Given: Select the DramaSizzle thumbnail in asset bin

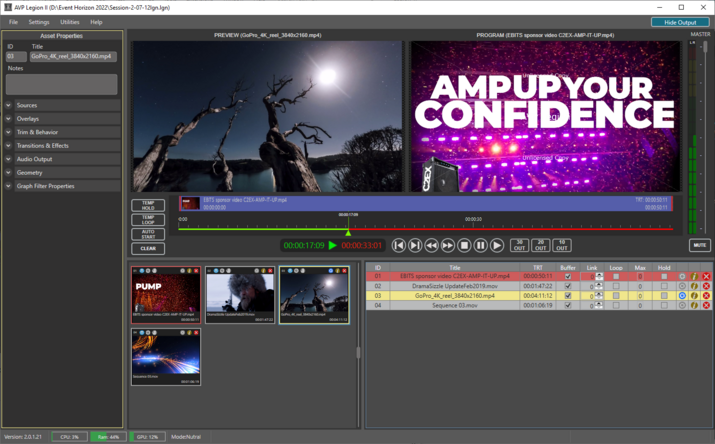Looking at the screenshot, I should pyautogui.click(x=240, y=294).
